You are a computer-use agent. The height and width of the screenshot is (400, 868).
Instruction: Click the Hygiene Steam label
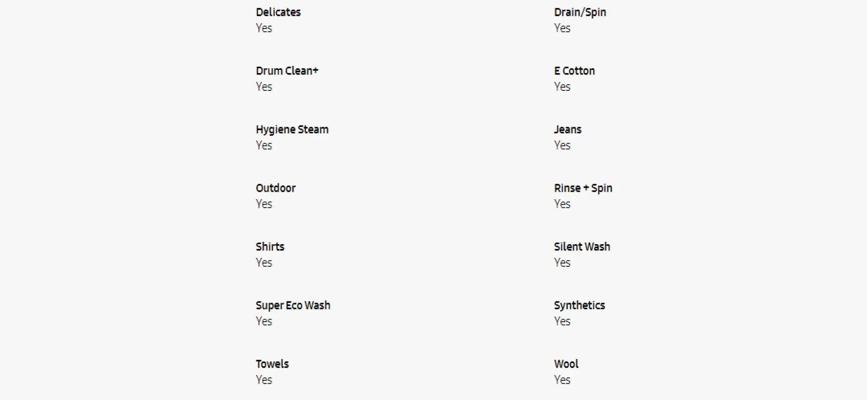[x=292, y=130]
